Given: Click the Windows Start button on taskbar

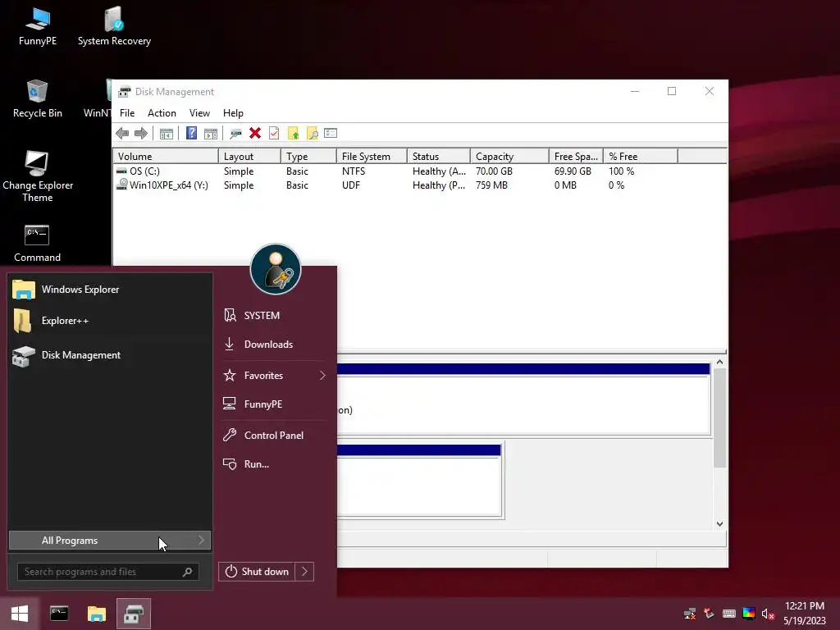Looking at the screenshot, I should coord(20,614).
